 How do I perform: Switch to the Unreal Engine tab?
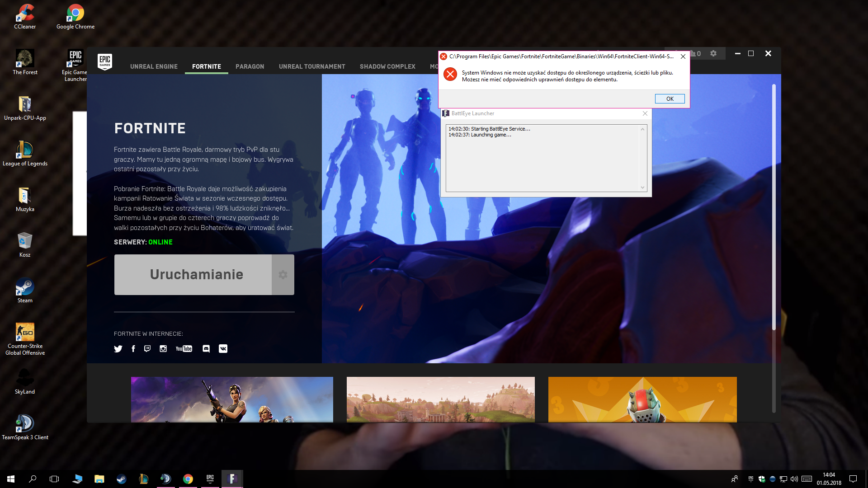pyautogui.click(x=154, y=66)
